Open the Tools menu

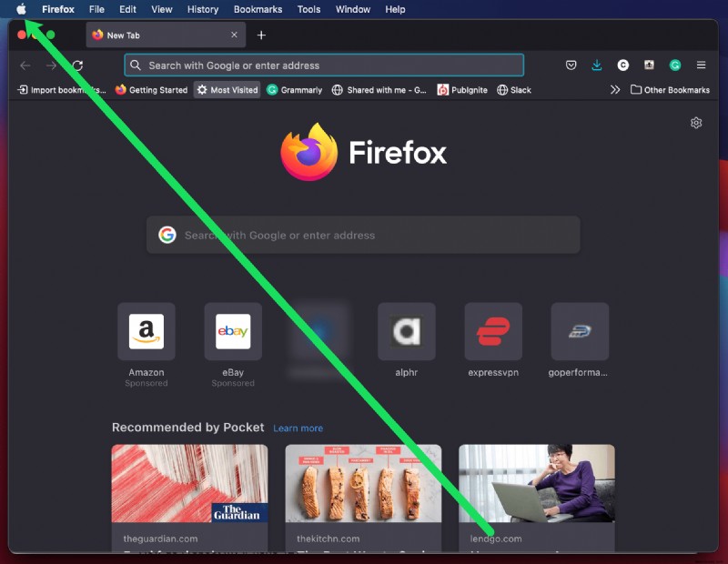(308, 9)
